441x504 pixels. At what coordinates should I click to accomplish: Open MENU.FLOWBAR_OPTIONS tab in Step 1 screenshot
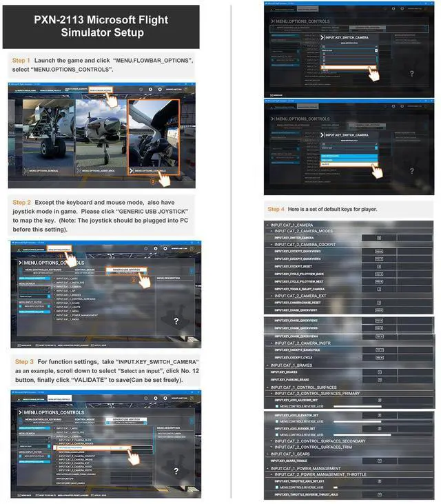[x=101, y=90]
